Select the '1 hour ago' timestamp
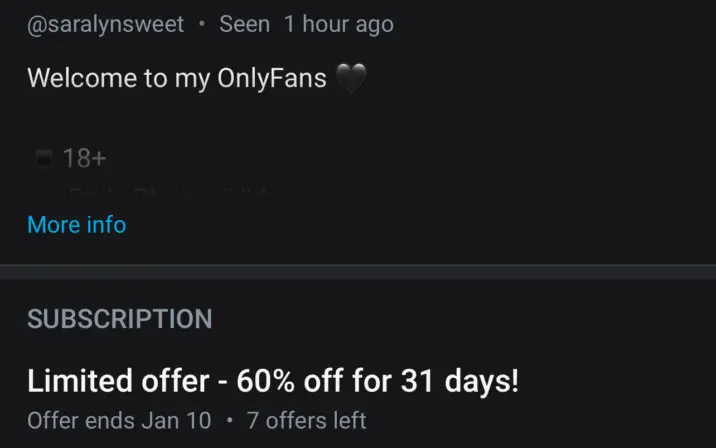Image resolution: width=716 pixels, height=448 pixels. (x=338, y=25)
